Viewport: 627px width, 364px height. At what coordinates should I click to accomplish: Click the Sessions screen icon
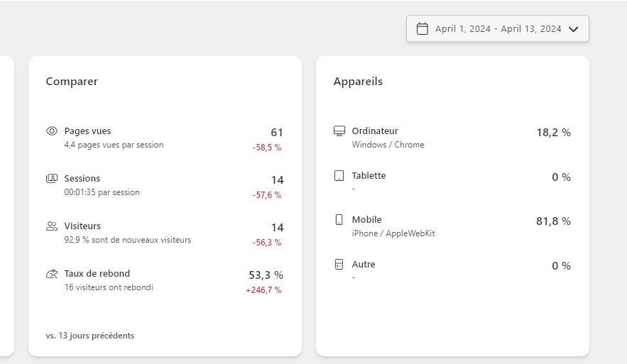(52, 178)
